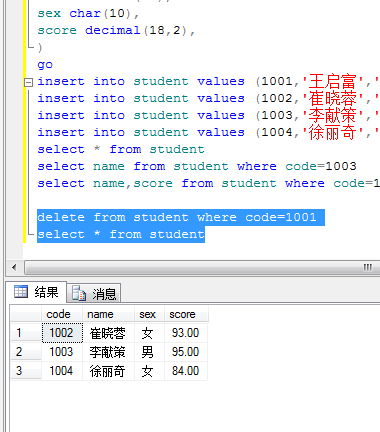Click the sex char(10) line
380x432 pixels.
[88, 13]
